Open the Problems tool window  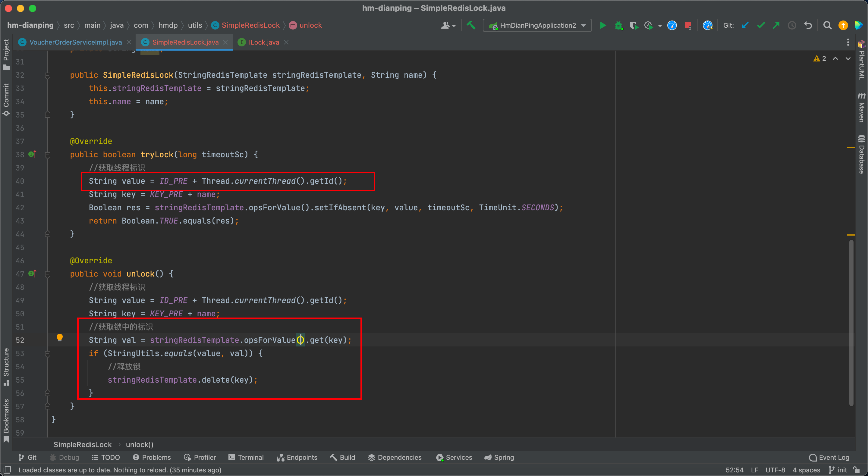point(152,457)
